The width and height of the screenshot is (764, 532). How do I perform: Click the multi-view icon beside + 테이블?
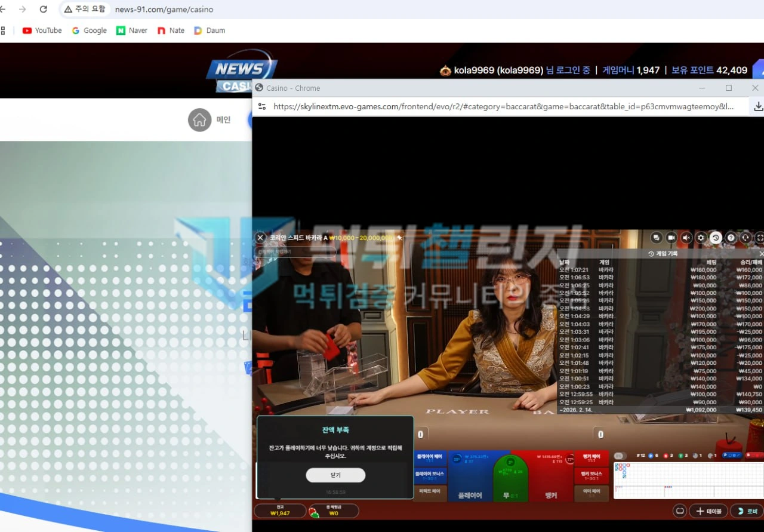[679, 511]
